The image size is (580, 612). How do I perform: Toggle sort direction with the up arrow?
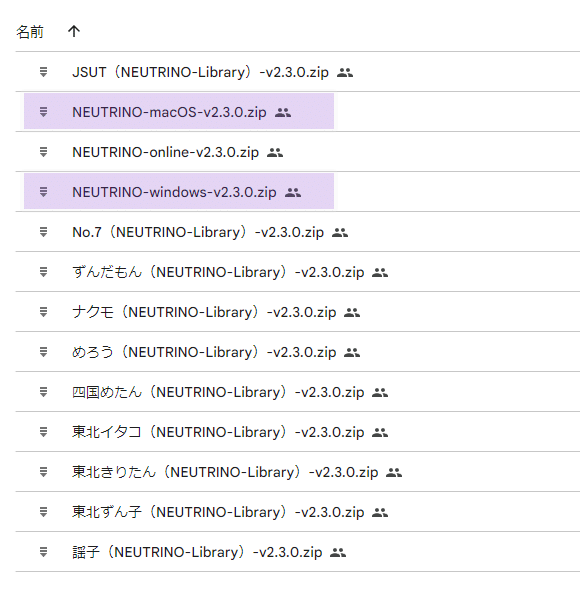[x=74, y=31]
